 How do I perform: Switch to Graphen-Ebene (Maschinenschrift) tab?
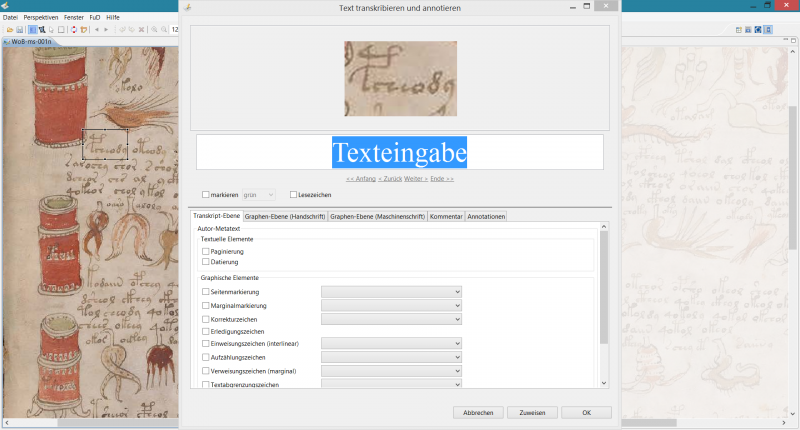[x=378, y=217]
